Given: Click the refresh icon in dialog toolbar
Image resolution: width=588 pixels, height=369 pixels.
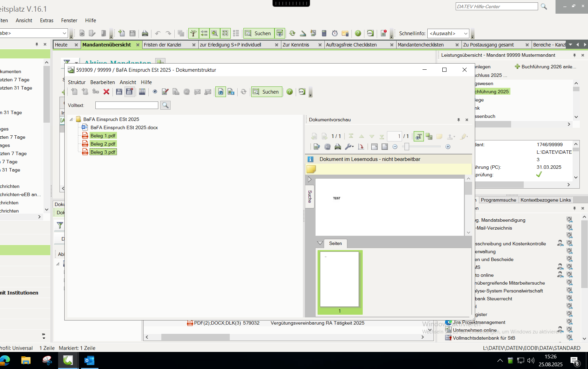Looking at the screenshot, I should 243,92.
